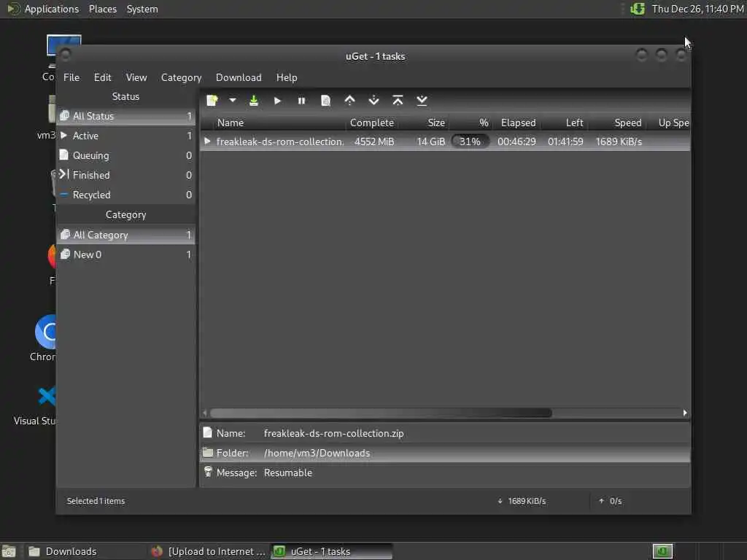Select All Status in the status list
The image size is (747, 560).
[125, 116]
